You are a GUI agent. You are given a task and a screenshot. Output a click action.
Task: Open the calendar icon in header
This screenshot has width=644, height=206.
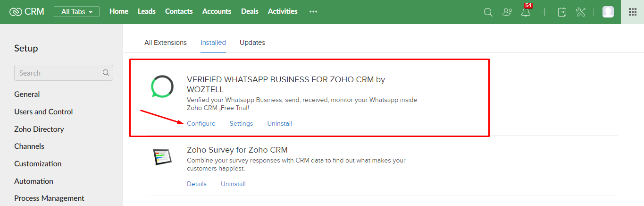(562, 12)
